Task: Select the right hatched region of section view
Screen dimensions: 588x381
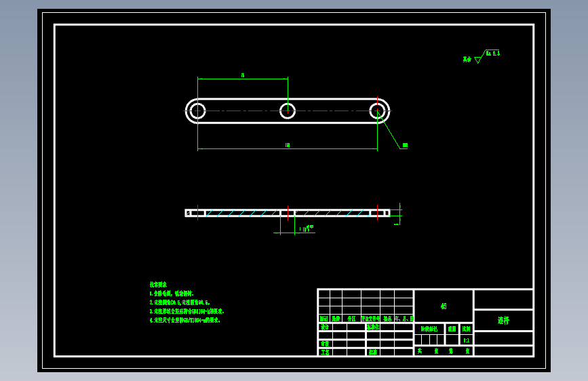Action: point(332,213)
